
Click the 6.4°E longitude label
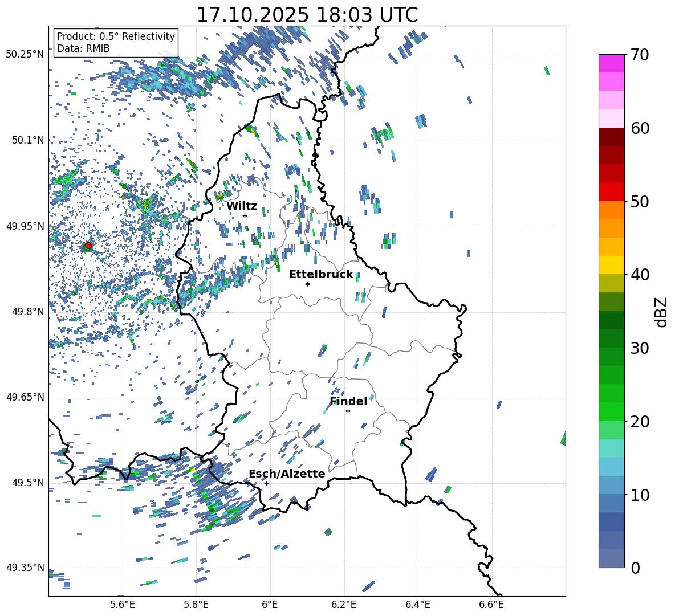(417, 605)
